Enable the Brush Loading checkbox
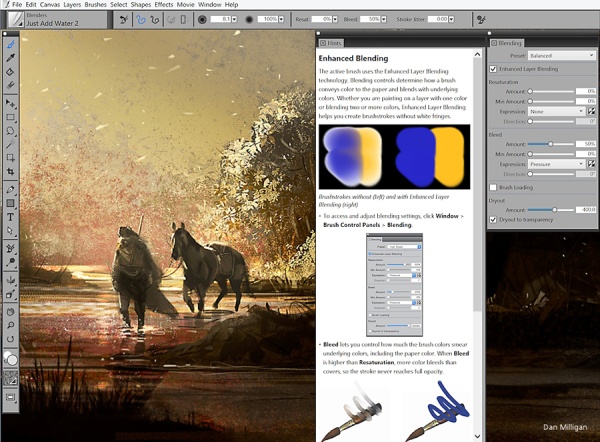The width and height of the screenshot is (600, 442). [493, 188]
